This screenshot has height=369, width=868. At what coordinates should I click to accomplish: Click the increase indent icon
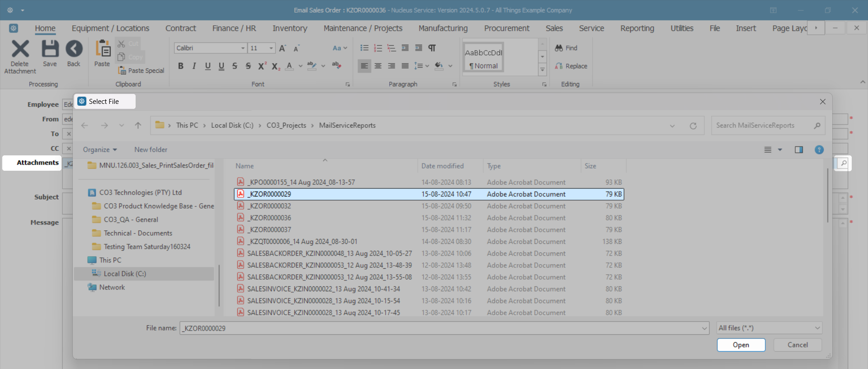419,48
